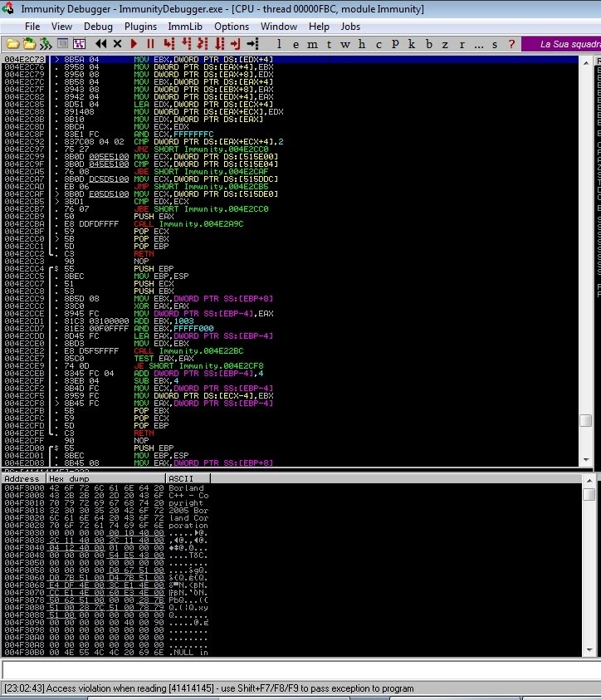Open the Debug menu
Image resolution: width=601 pixels, height=700 pixels.
pyautogui.click(x=98, y=27)
